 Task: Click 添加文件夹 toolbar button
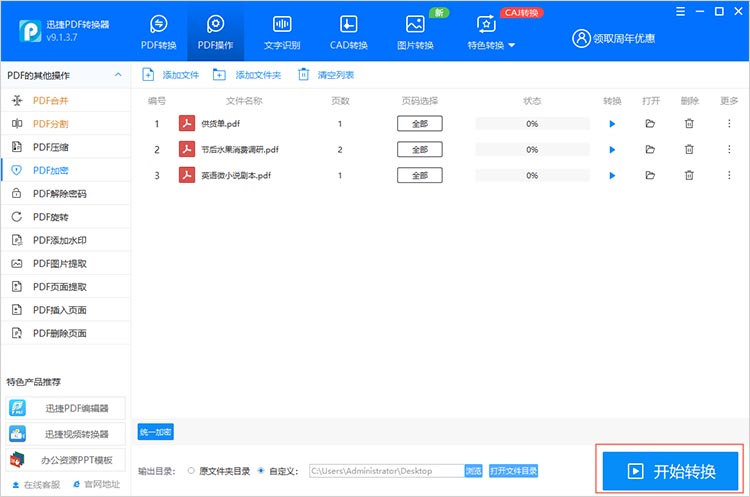(247, 75)
